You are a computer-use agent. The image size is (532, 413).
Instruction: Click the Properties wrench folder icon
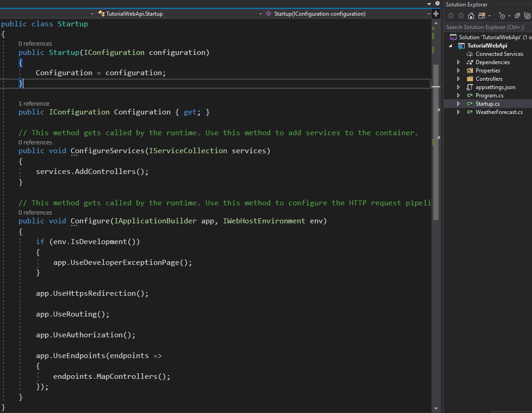pyautogui.click(x=470, y=71)
